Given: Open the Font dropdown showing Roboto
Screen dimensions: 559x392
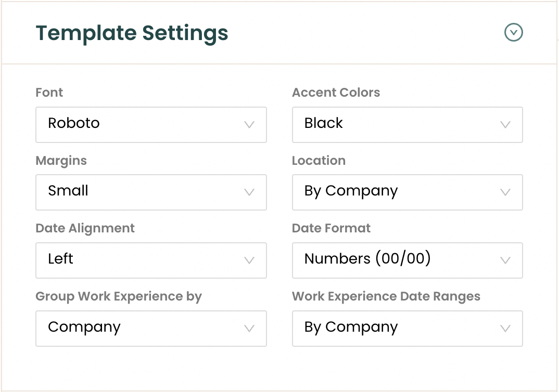Looking at the screenshot, I should [151, 125].
